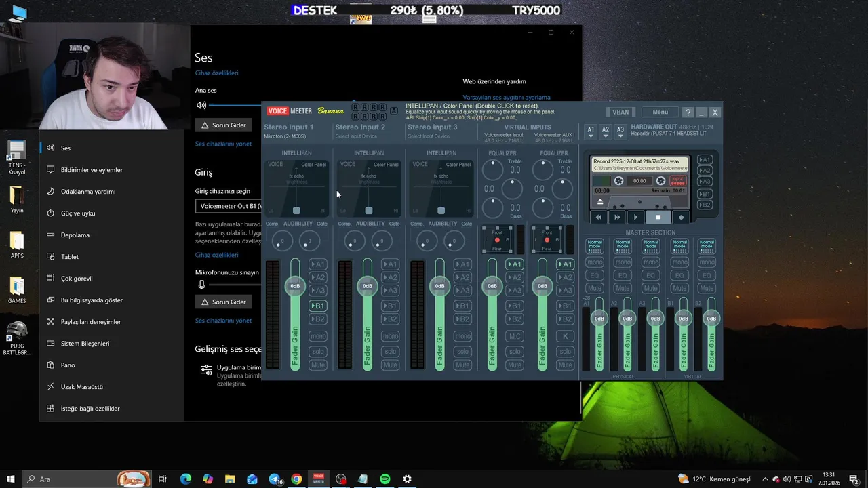This screenshot has width=868, height=488.
Task: Open Çok görevli settings page
Action: [x=77, y=279]
